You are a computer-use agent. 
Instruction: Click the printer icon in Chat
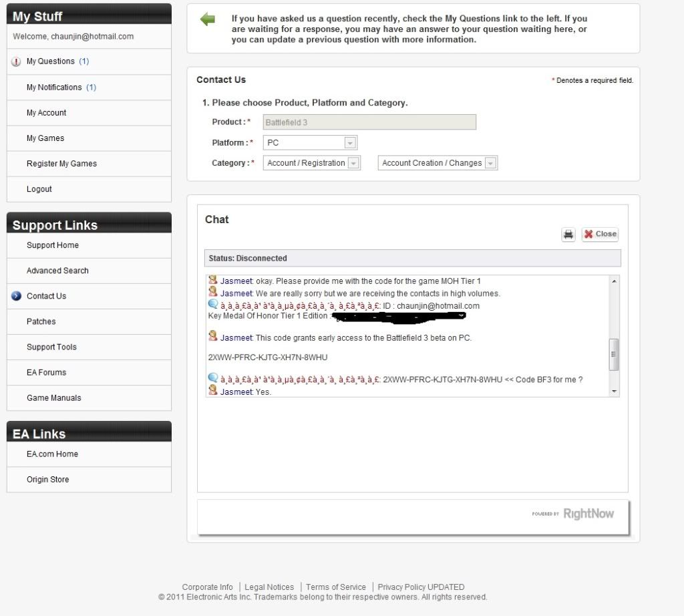pos(568,235)
